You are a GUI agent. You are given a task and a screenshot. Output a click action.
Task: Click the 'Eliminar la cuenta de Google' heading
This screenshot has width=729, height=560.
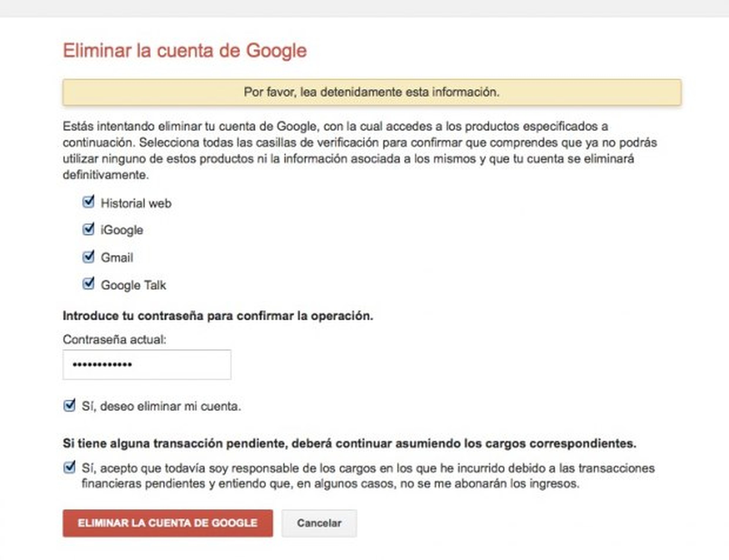(185, 51)
